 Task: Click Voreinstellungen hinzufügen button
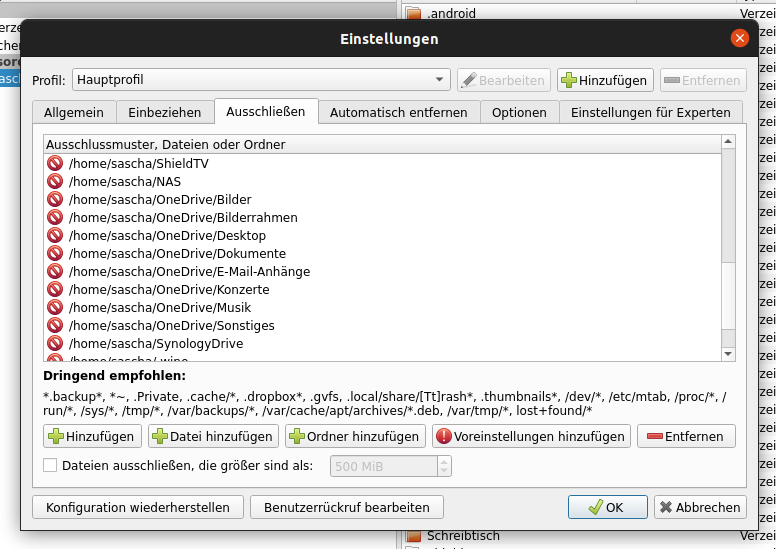tap(532, 436)
